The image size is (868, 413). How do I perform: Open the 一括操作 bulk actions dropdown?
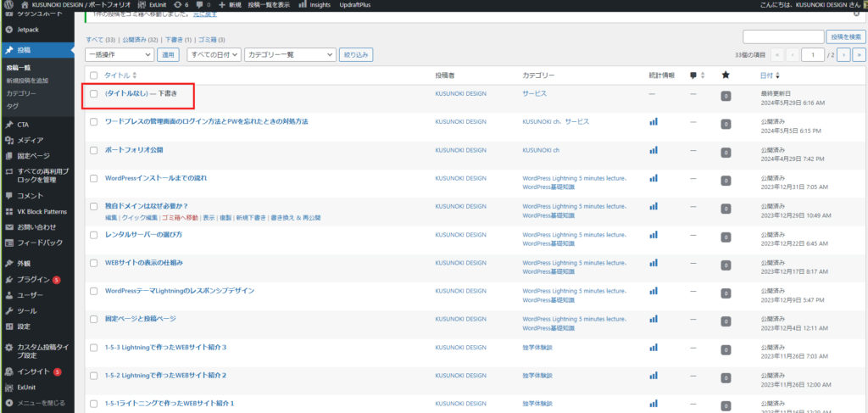pyautogui.click(x=120, y=55)
